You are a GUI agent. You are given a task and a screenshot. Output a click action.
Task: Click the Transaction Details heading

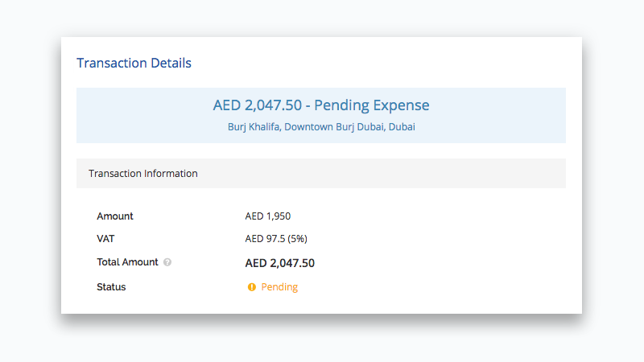(134, 63)
